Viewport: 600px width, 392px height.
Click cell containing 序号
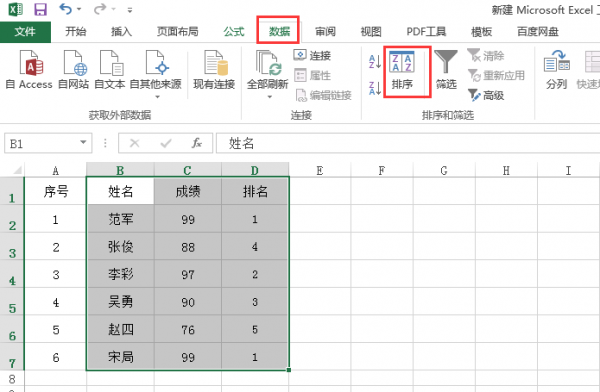(55, 191)
